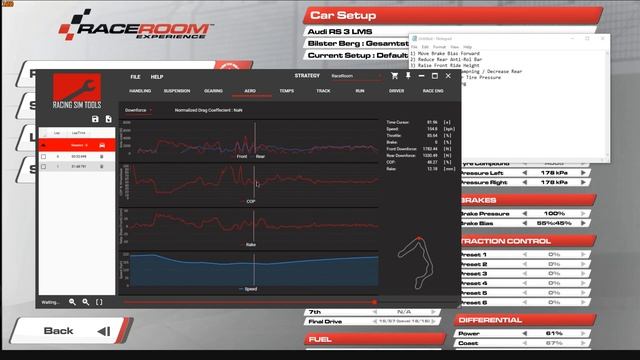Switch to the TRACK tab
This screenshot has width=640, height=360.
(323, 91)
